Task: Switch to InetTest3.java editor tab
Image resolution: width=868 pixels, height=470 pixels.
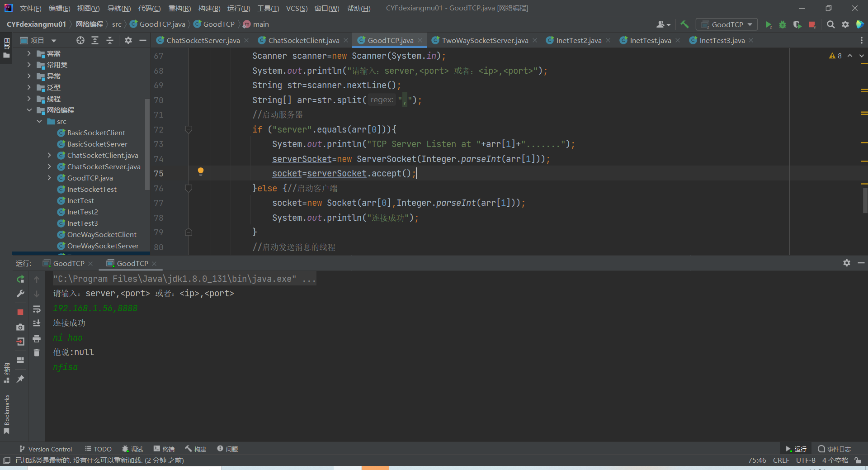Action: [722, 40]
